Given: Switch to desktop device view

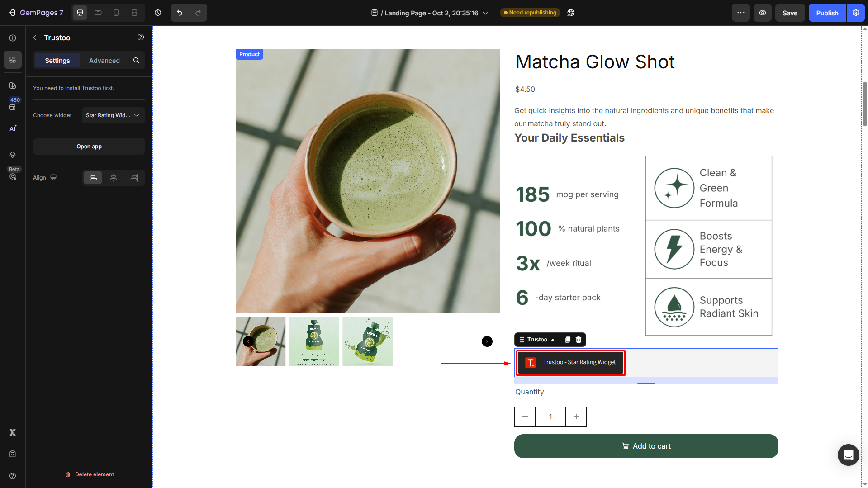Looking at the screenshot, I should click(x=80, y=13).
